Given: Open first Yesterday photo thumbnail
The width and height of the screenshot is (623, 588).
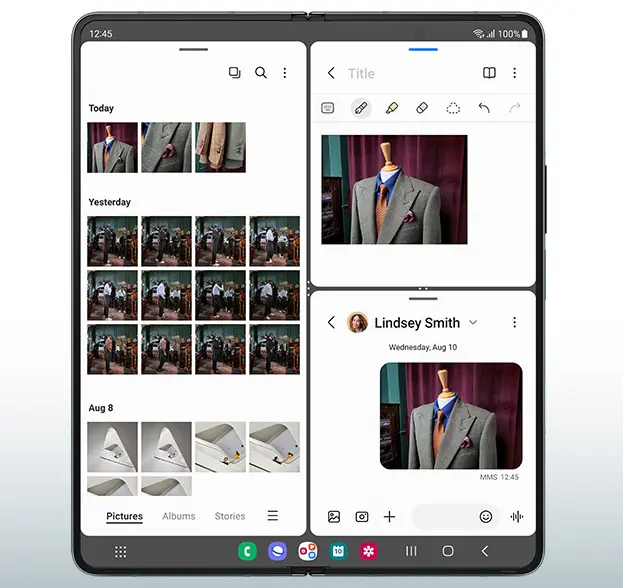Looking at the screenshot, I should click(112, 241).
